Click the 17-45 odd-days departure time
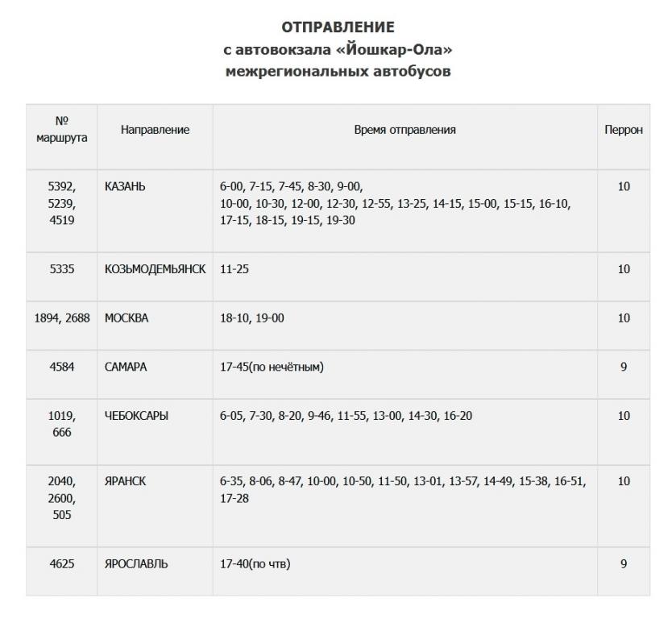 click(272, 368)
